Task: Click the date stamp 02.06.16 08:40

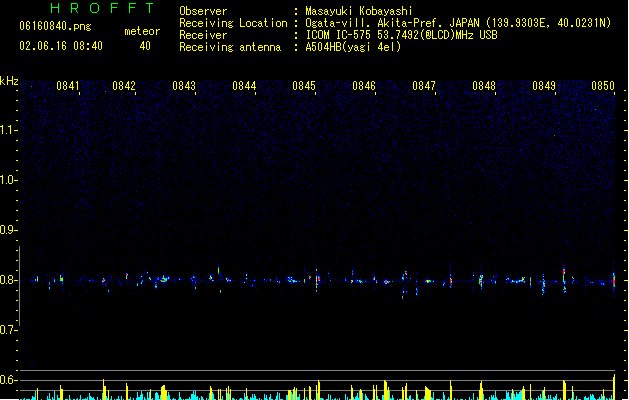Action: coord(61,46)
